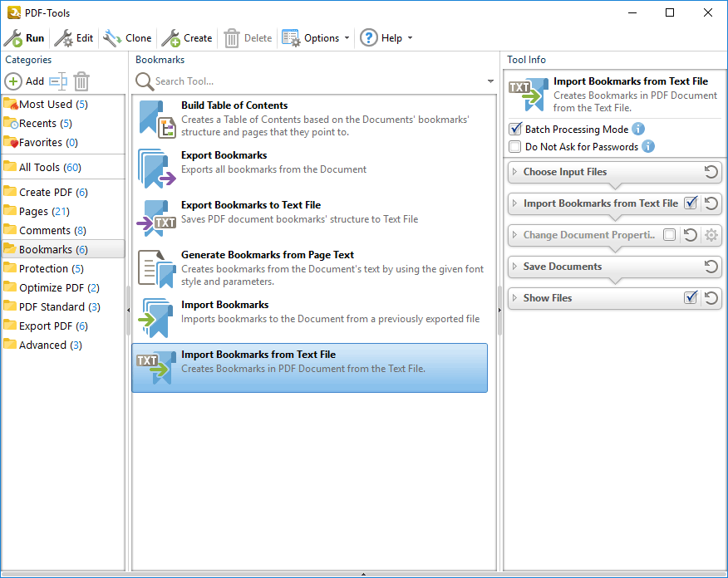Open settings gear for Change Document Properties
The height and width of the screenshot is (578, 728).
[711, 235]
